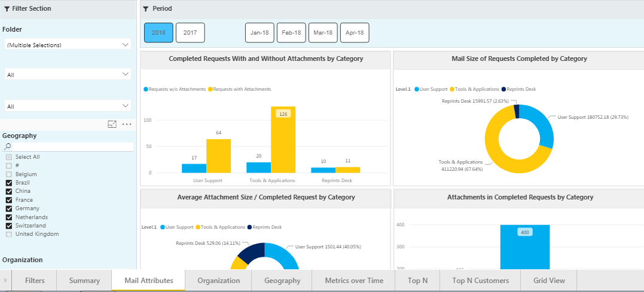Open the Top N tab
Image resolution: width=644 pixels, height=292 pixels.
[x=418, y=281]
